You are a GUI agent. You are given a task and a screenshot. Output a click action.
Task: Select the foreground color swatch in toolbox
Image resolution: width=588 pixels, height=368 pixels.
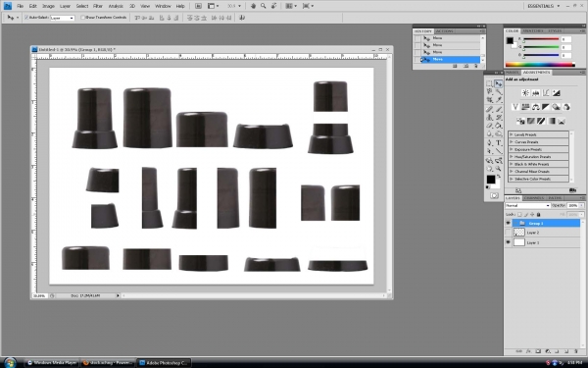(x=491, y=180)
